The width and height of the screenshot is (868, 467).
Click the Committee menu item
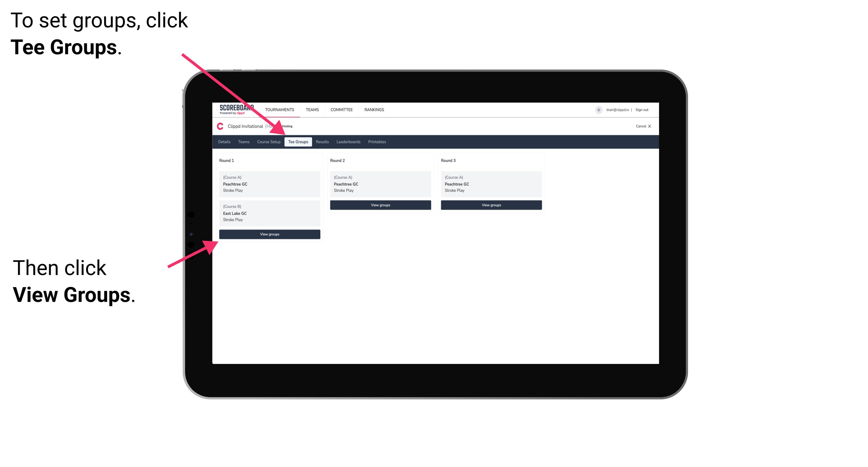tap(341, 110)
